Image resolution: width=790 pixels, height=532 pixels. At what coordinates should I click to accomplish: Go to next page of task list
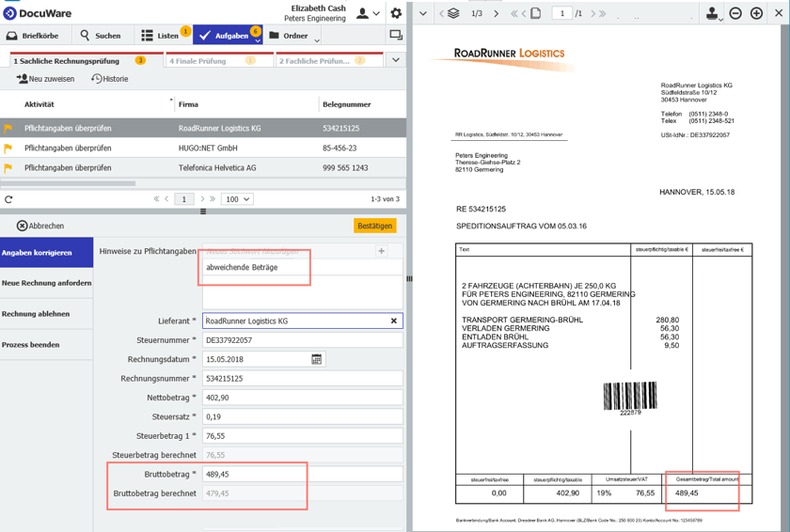(202, 199)
